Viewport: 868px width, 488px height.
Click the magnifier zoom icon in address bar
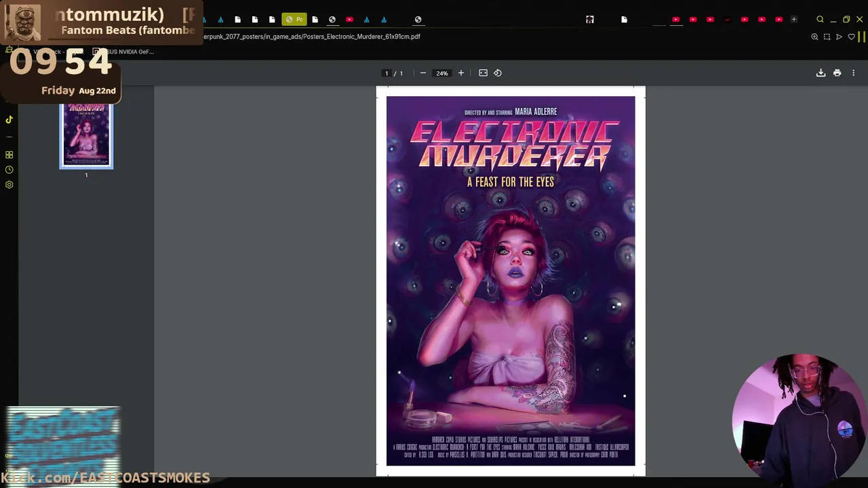(x=814, y=37)
